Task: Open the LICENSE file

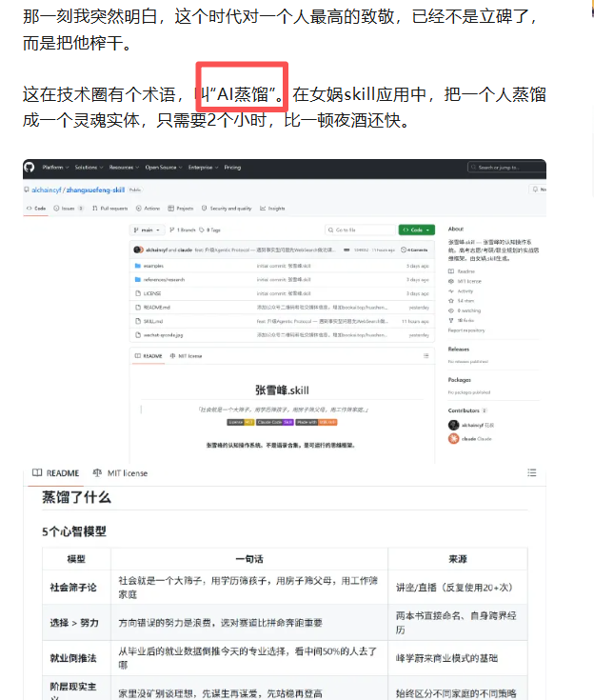Action: (x=152, y=293)
